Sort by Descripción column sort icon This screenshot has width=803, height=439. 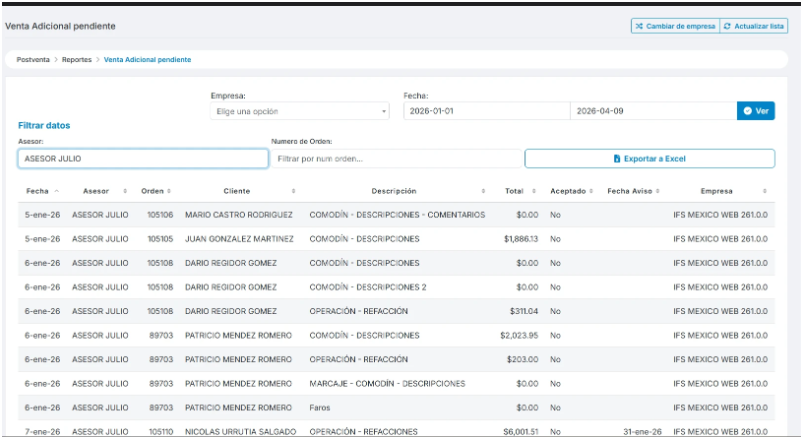tap(483, 191)
